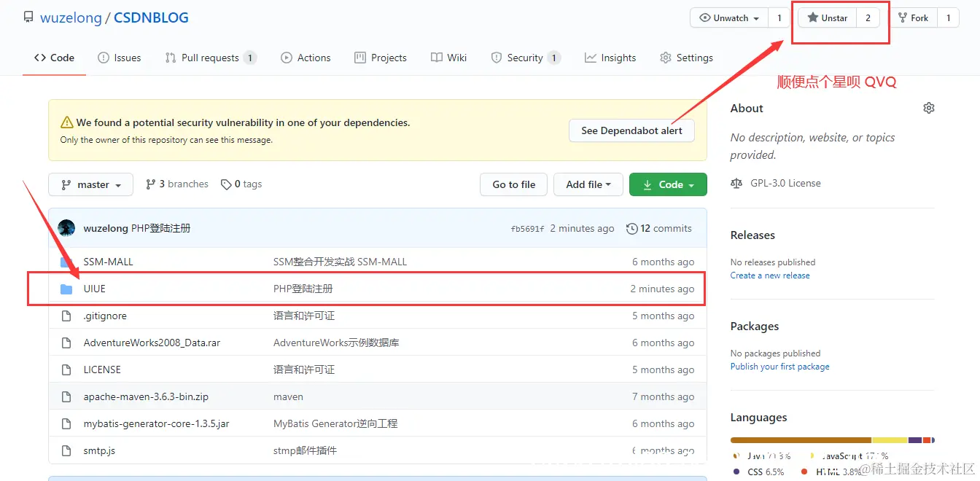The width and height of the screenshot is (980, 481).
Task: Open the Security tab
Action: tap(526, 58)
